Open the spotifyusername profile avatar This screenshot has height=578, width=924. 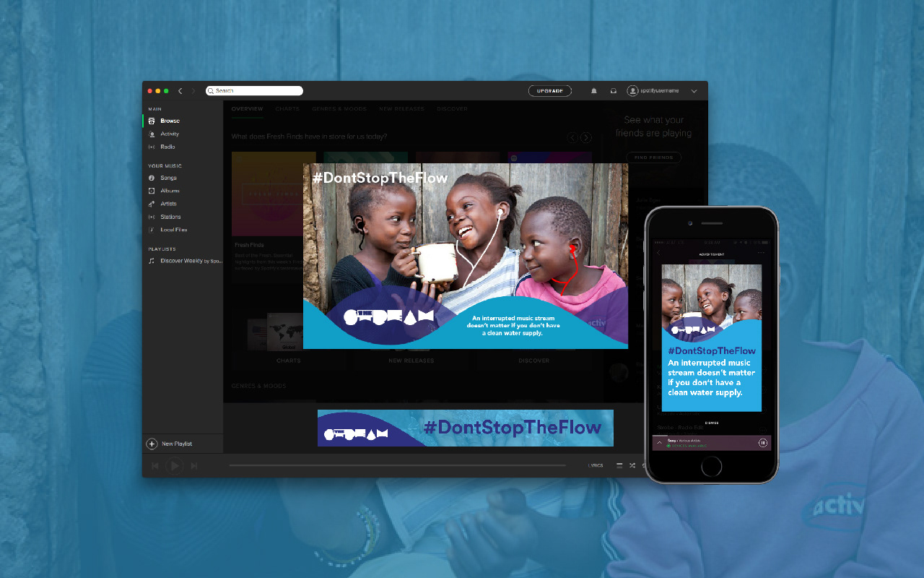[x=632, y=91]
